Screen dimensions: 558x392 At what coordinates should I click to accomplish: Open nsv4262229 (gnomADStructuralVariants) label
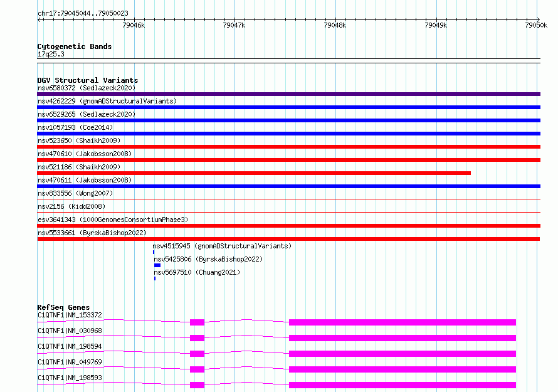[107, 101]
